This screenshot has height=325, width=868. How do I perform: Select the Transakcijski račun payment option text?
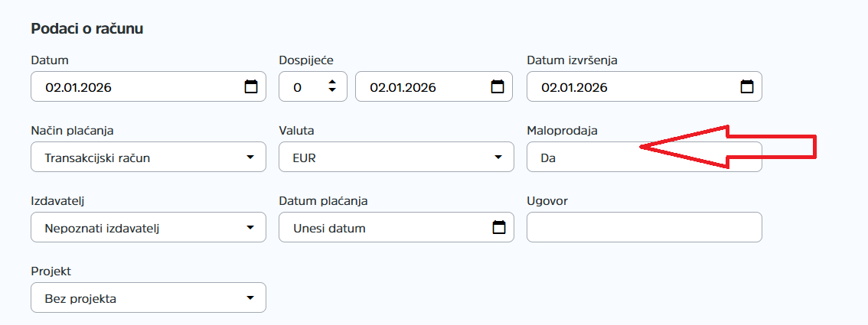[97, 158]
